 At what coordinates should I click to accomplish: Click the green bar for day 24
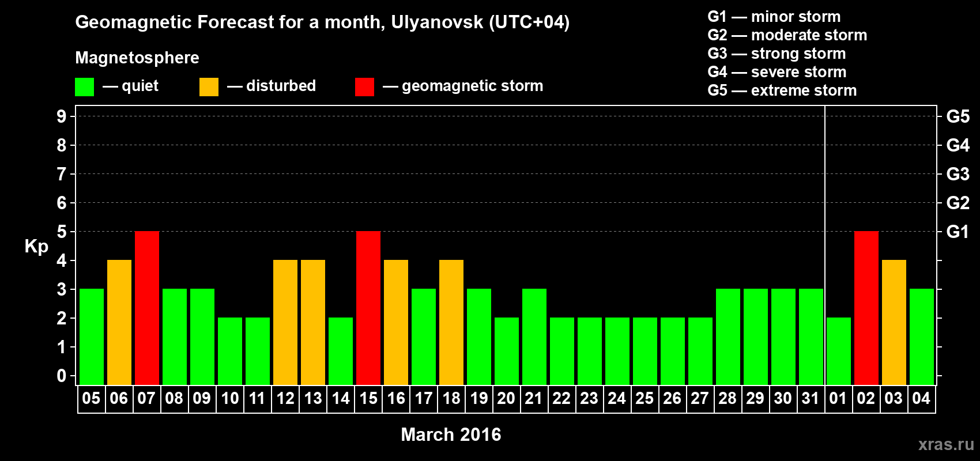click(617, 351)
